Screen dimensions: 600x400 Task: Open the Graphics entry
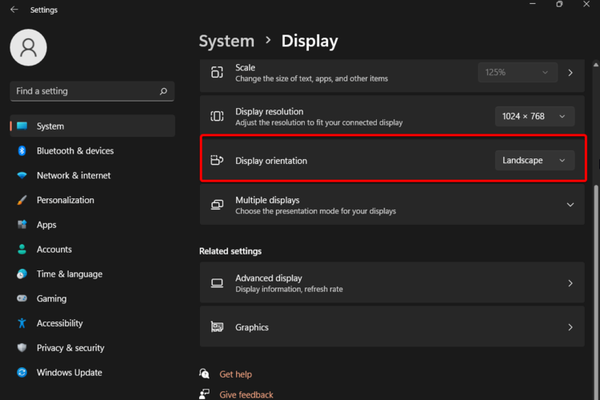[x=392, y=327]
